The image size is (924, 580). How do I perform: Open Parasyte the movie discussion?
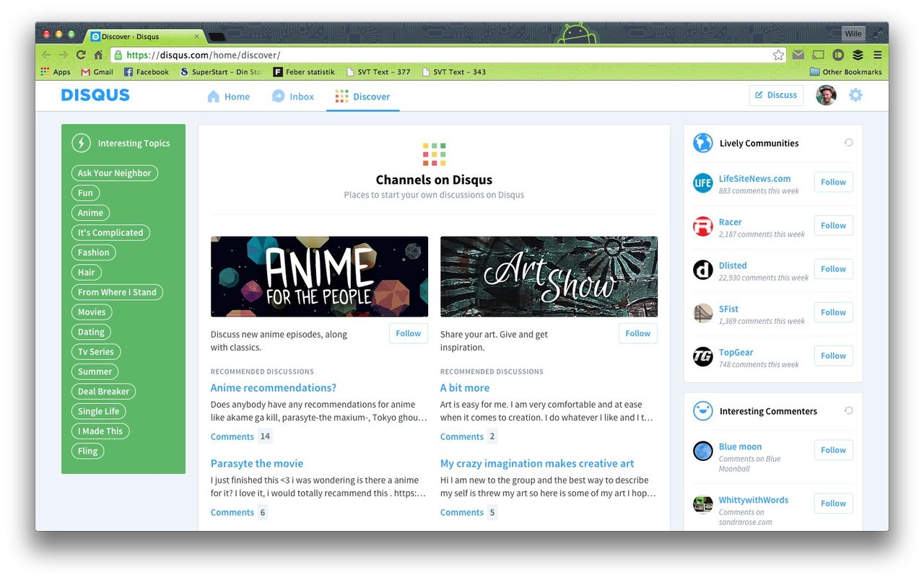tap(257, 463)
